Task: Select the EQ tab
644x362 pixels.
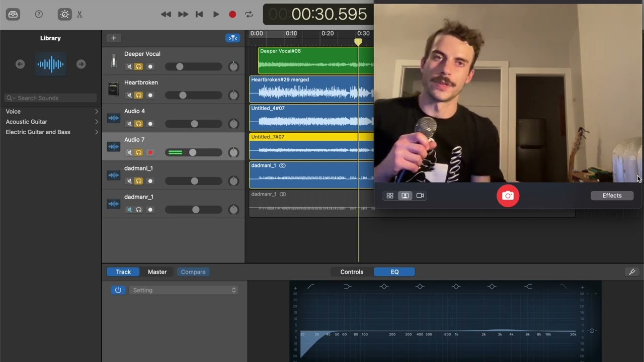Action: pyautogui.click(x=394, y=272)
